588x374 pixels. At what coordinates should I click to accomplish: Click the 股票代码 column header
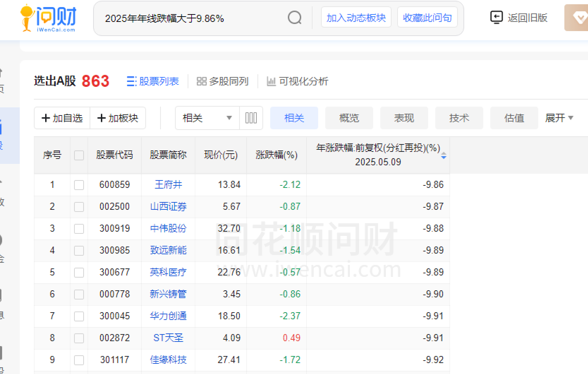(x=115, y=155)
